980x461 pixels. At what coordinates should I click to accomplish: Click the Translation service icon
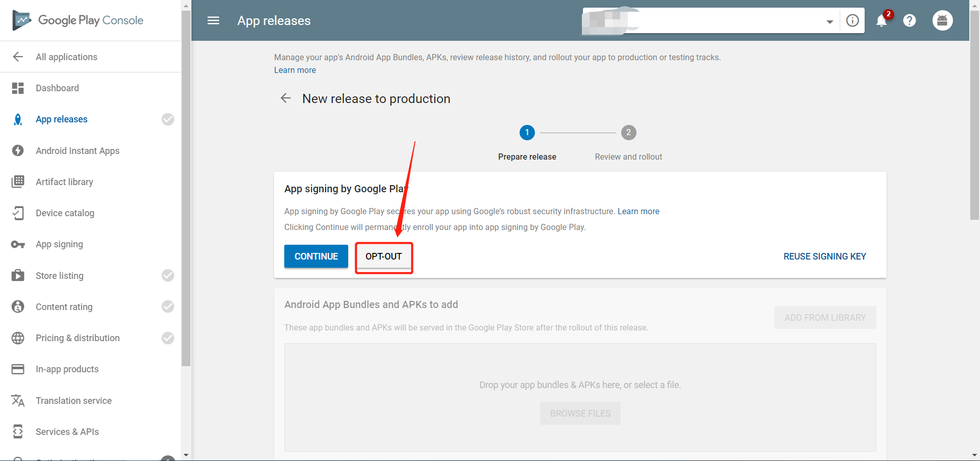[18, 400]
